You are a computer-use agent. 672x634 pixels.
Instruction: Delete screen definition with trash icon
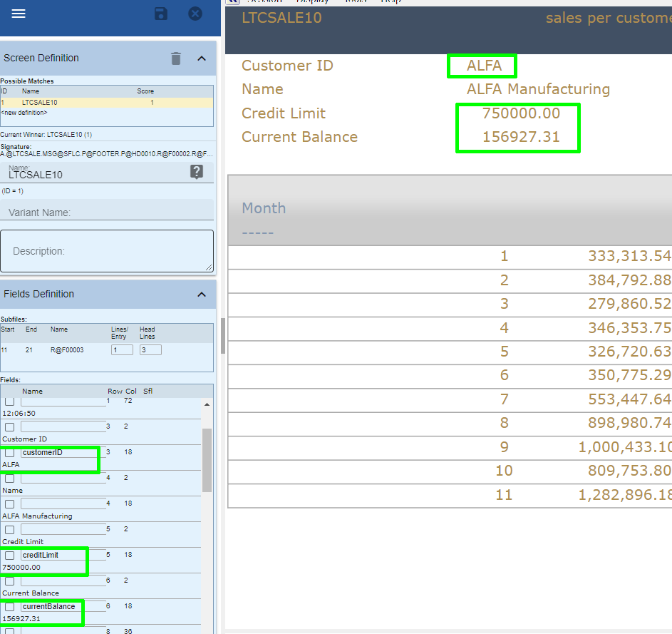[176, 58]
